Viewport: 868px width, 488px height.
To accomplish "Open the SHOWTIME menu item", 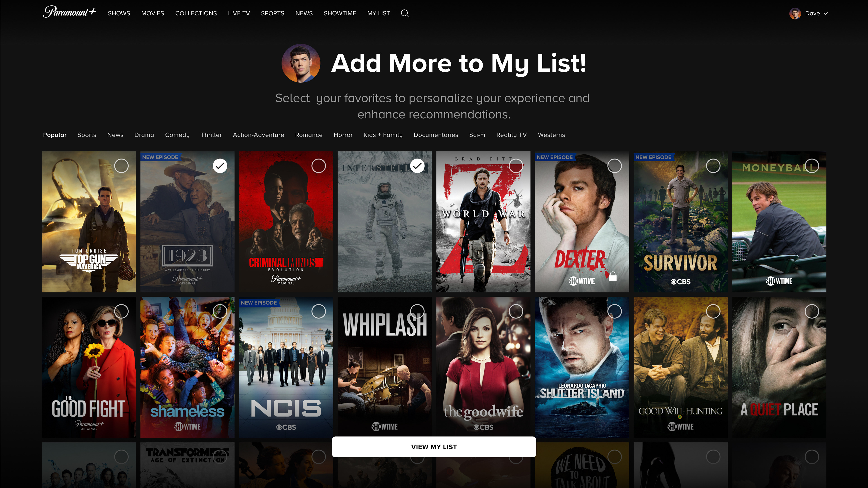I will [x=340, y=14].
